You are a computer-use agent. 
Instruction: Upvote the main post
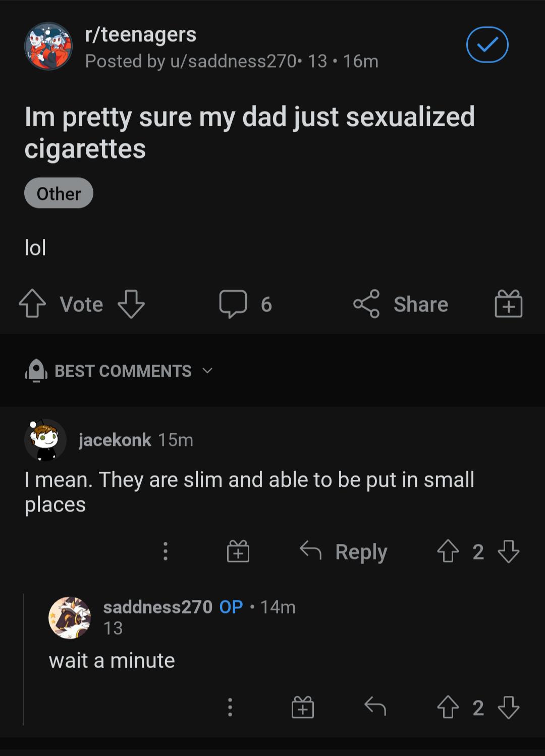click(x=32, y=304)
